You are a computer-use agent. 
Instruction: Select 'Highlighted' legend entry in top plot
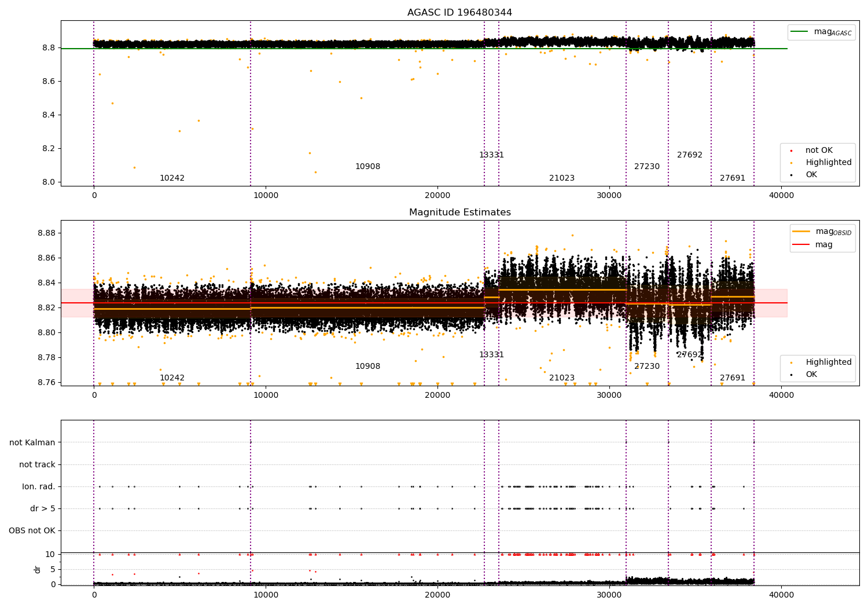[828, 163]
